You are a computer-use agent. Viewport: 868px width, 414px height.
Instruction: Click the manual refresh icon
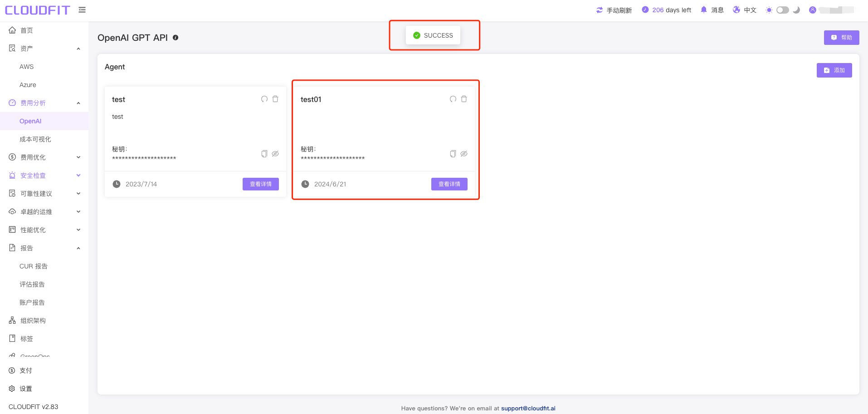click(x=600, y=10)
